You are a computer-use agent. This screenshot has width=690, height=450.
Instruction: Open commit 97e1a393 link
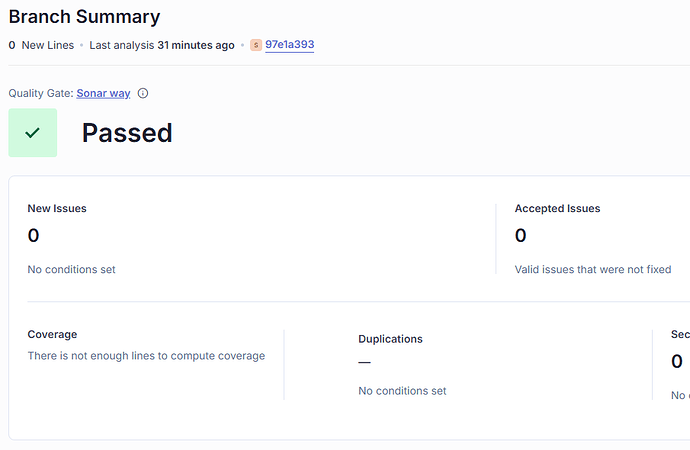pyautogui.click(x=290, y=45)
